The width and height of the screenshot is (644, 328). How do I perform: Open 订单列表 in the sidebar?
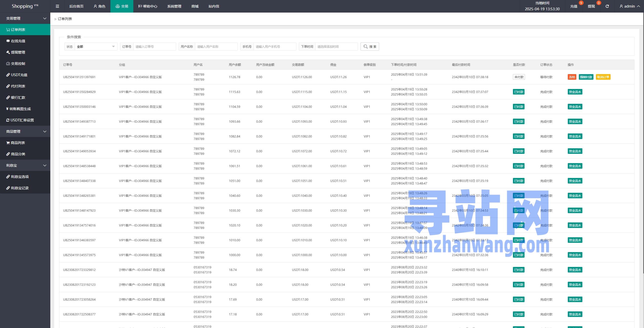(25, 30)
